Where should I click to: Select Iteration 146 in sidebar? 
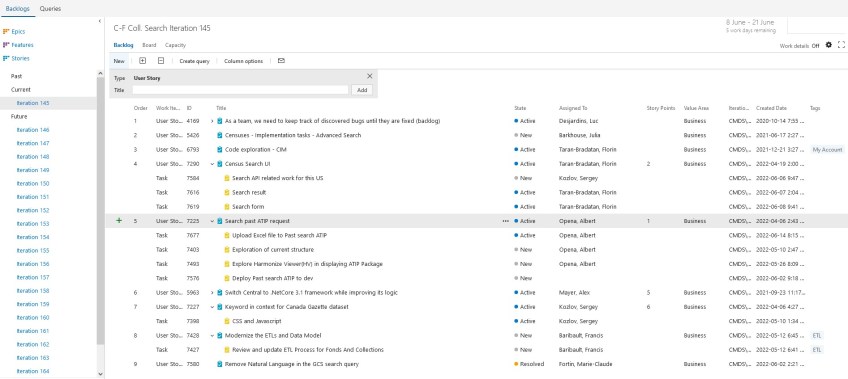point(33,130)
